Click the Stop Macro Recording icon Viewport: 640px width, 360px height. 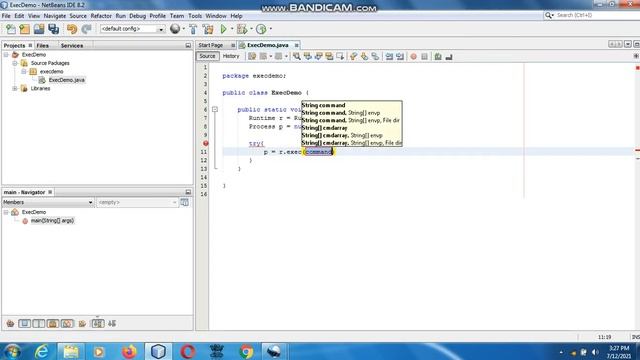click(x=424, y=57)
